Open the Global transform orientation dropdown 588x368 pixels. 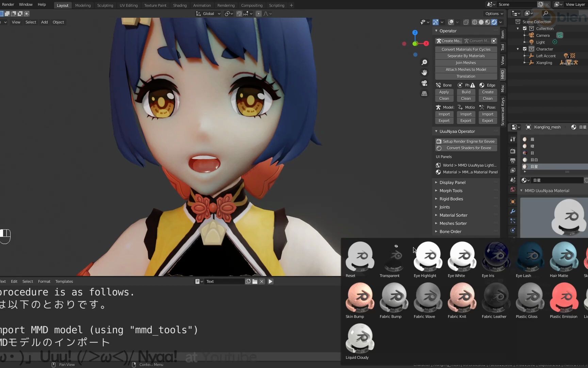(208, 14)
